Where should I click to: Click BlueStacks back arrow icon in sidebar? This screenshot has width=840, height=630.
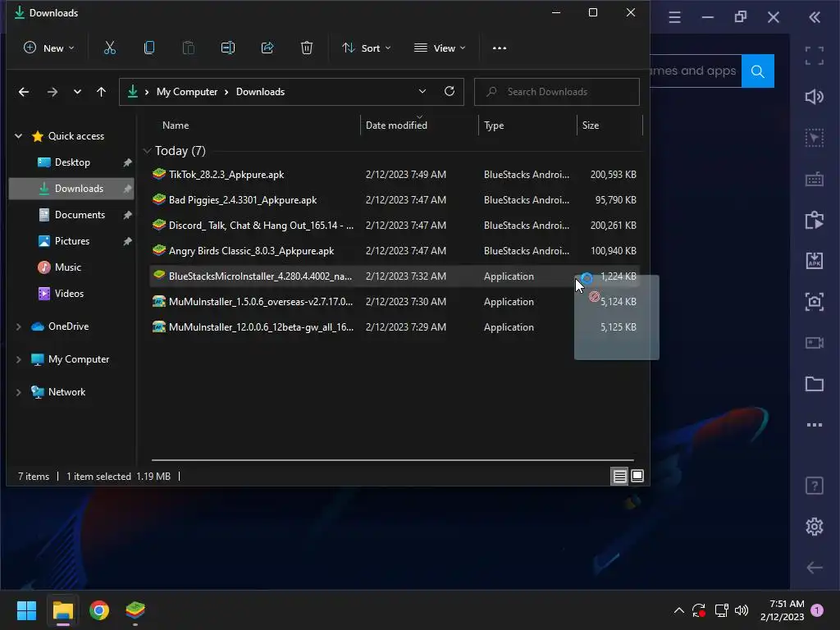tap(815, 568)
